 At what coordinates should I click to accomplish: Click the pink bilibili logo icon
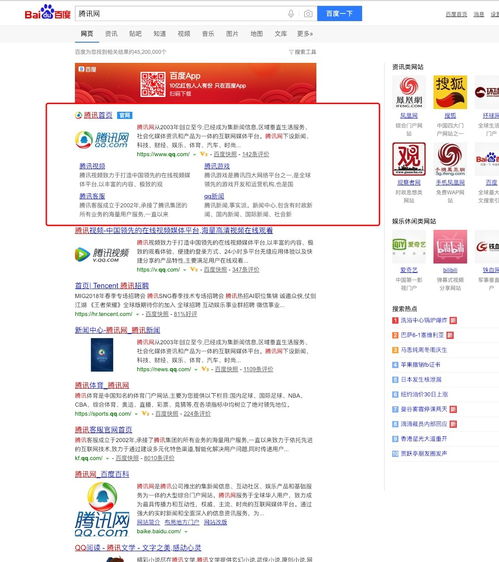tap(450, 247)
